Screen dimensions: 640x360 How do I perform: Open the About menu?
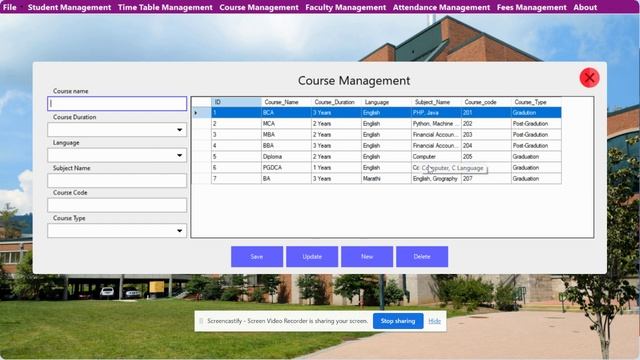[585, 7]
